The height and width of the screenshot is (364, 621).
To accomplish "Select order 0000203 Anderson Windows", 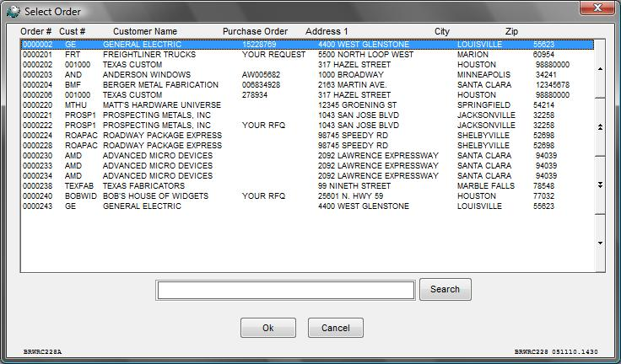I will [x=308, y=75].
